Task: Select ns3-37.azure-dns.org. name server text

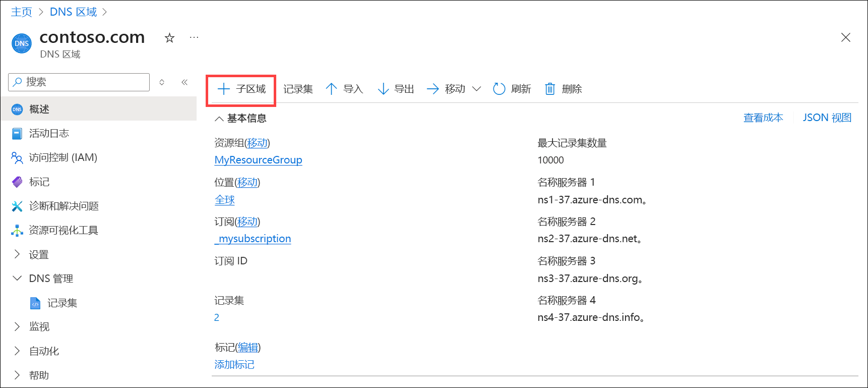Action: pyautogui.click(x=590, y=279)
